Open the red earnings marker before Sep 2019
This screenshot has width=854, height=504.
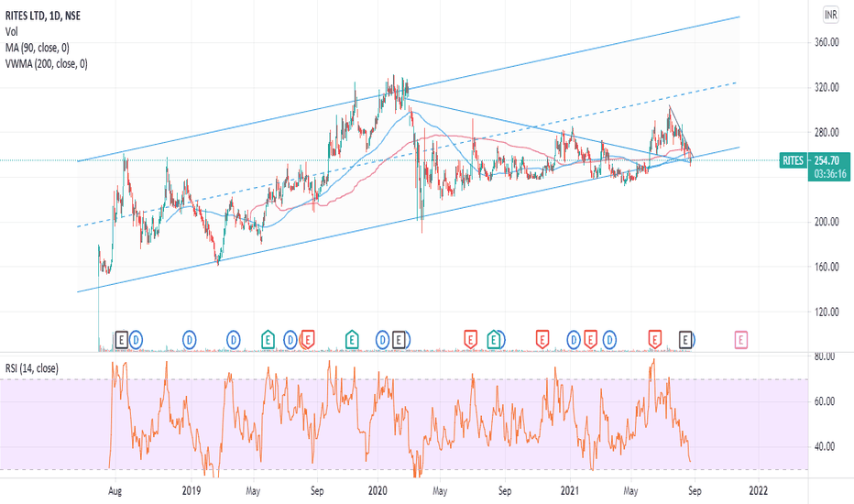pos(308,341)
